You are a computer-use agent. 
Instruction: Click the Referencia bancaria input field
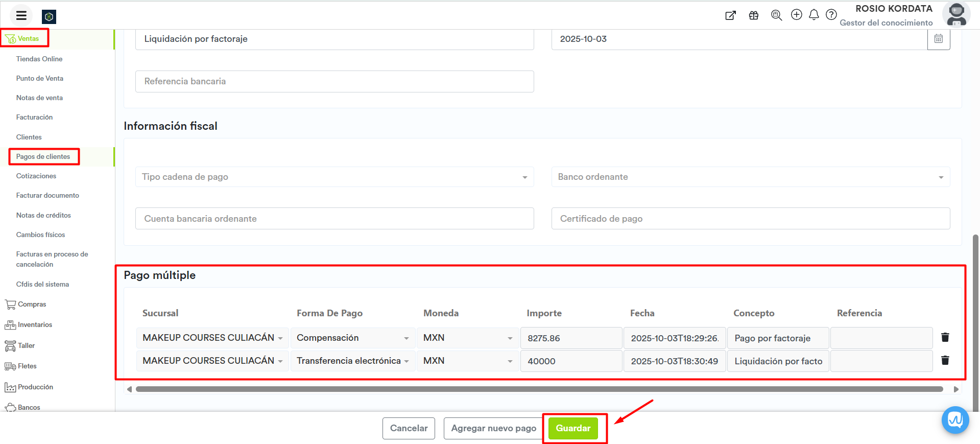point(334,81)
